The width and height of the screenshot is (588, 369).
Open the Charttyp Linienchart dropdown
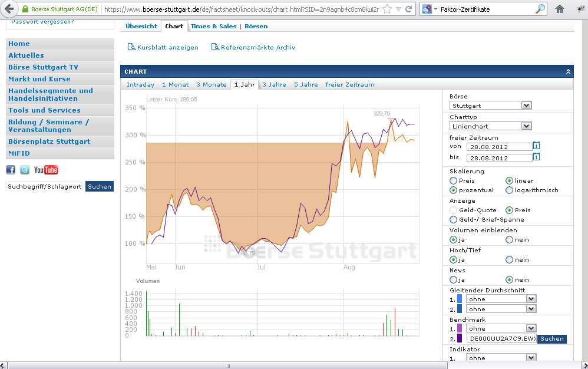coord(491,126)
